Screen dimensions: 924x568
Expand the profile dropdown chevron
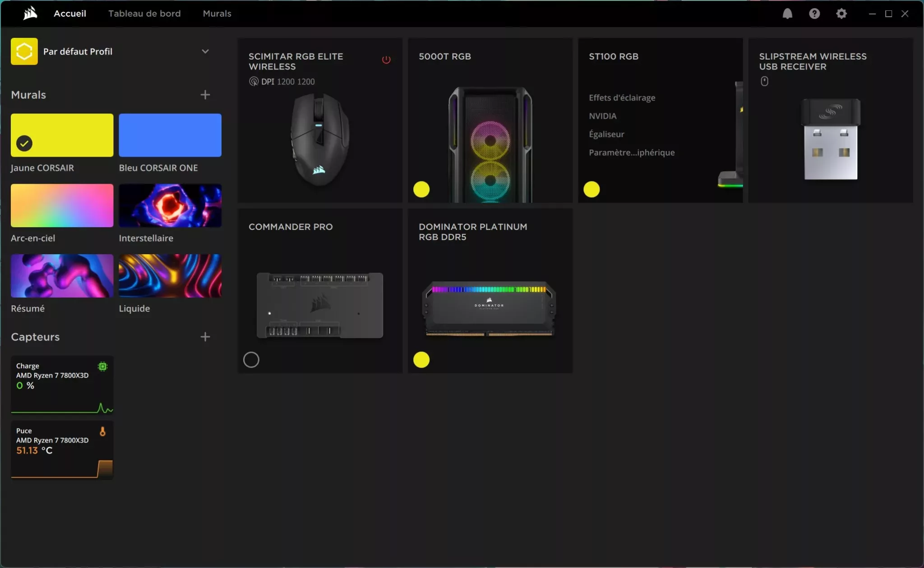pos(205,51)
